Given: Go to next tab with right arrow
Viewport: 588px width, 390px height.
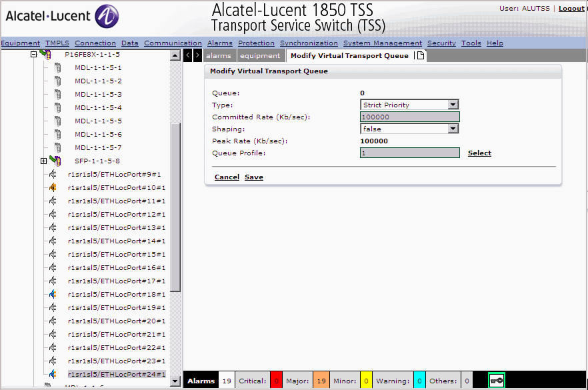Looking at the screenshot, I should (x=197, y=55).
